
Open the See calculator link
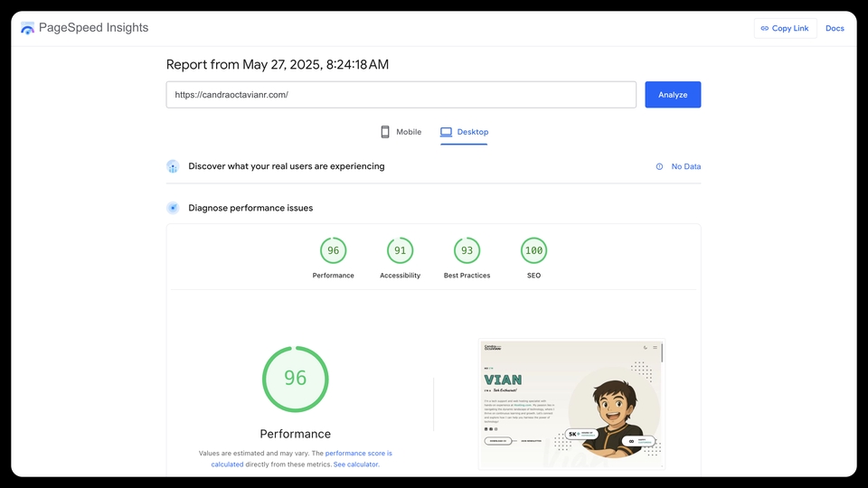pyautogui.click(x=356, y=465)
